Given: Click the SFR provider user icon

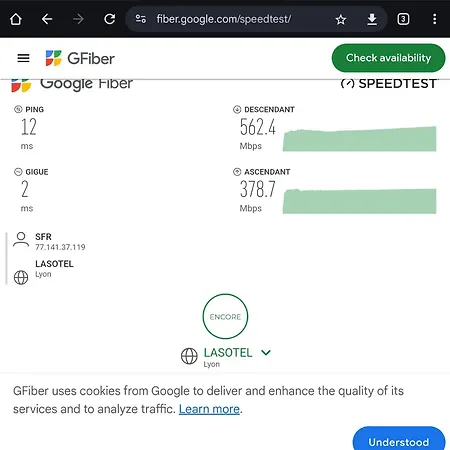Looking at the screenshot, I should point(21,239).
